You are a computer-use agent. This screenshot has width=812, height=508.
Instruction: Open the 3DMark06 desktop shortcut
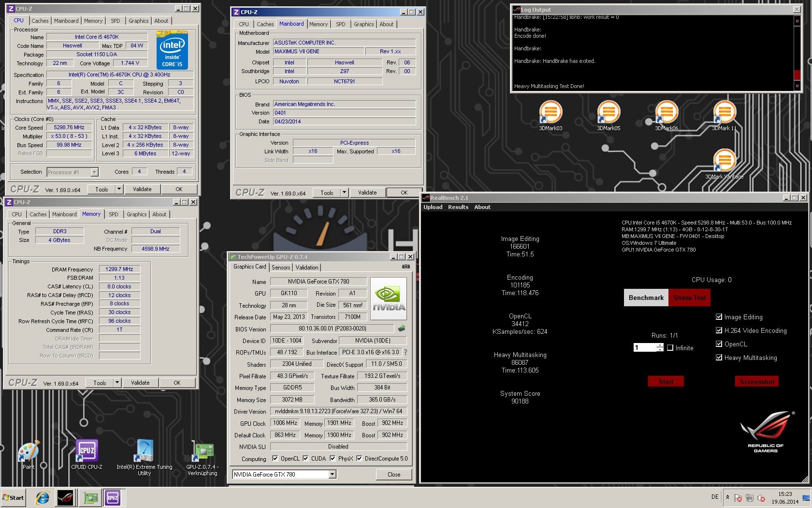(667, 115)
